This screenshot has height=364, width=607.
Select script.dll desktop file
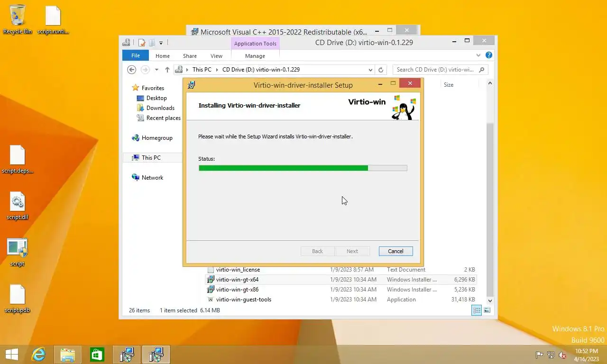[x=18, y=206]
